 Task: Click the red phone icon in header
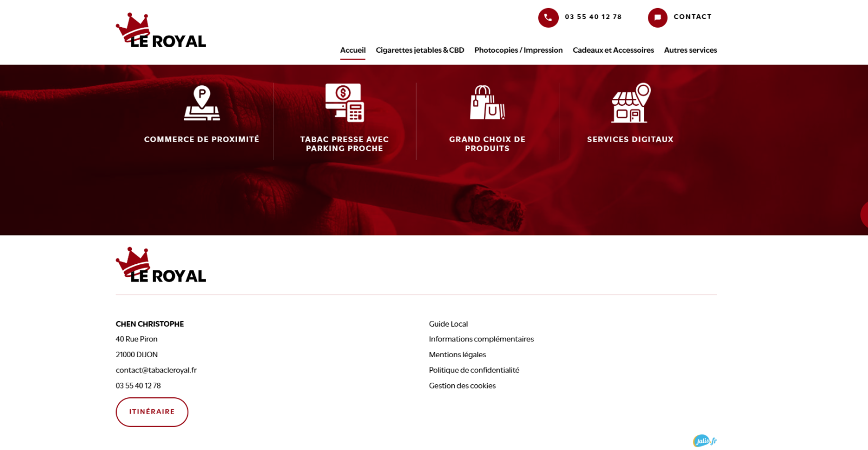[x=548, y=17]
